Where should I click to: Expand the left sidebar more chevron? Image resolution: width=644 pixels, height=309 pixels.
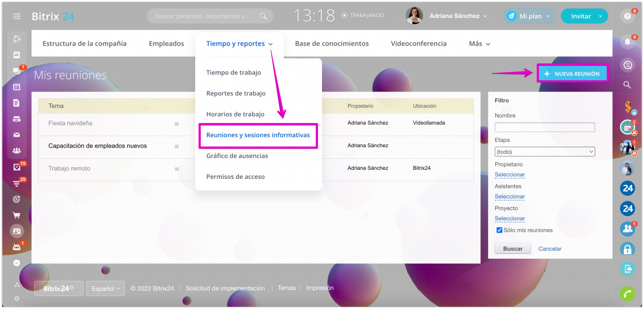17,263
